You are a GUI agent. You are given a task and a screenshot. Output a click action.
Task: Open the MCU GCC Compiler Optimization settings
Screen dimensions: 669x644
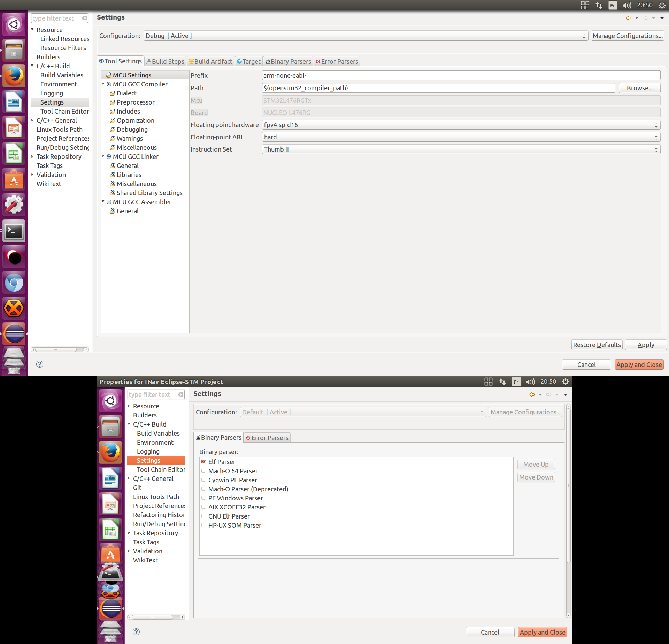(135, 120)
